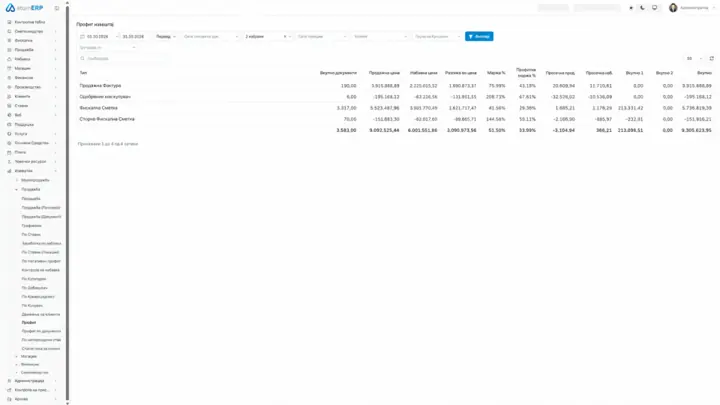This screenshot has width=720, height=405.
Task: Click the star favorites icon in header
Action: (x=631, y=8)
